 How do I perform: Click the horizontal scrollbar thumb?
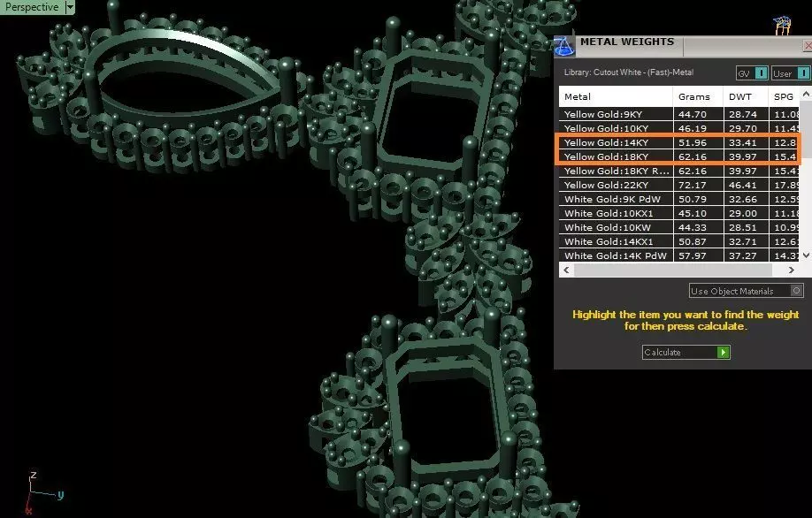pyautogui.click(x=673, y=270)
